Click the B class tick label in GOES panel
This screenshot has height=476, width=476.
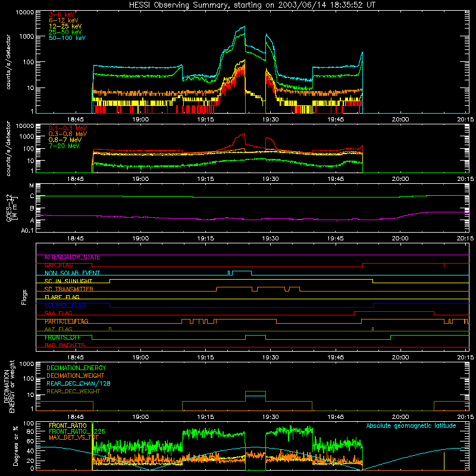point(32,209)
